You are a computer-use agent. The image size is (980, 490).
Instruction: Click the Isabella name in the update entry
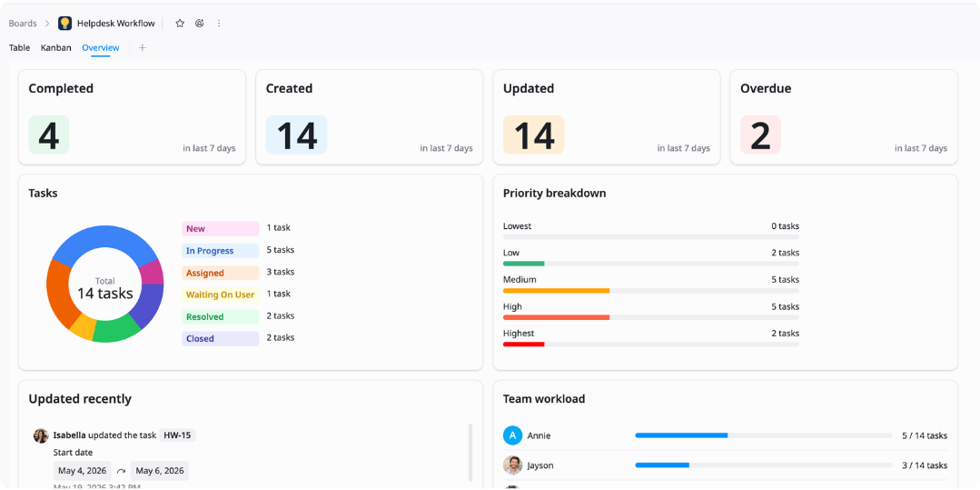(x=69, y=435)
